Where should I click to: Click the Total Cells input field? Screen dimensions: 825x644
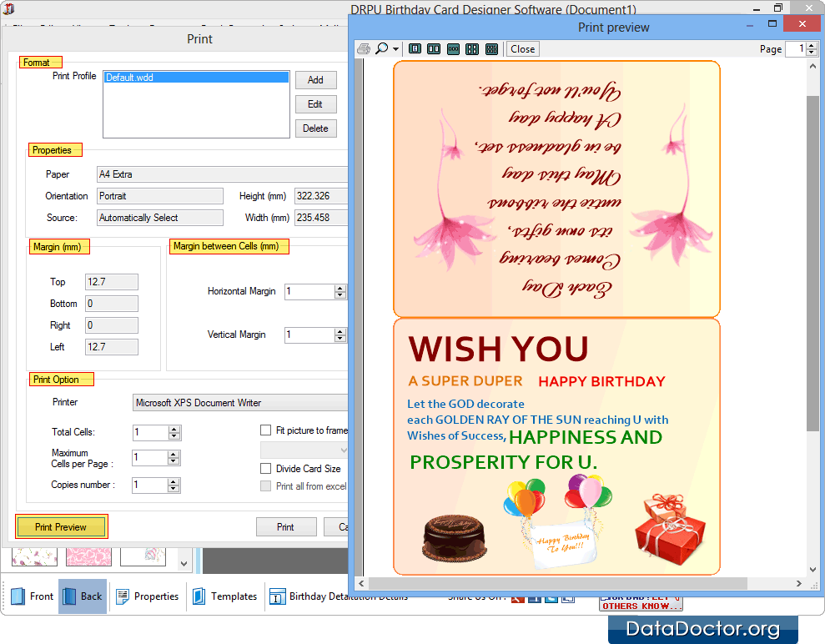150,432
